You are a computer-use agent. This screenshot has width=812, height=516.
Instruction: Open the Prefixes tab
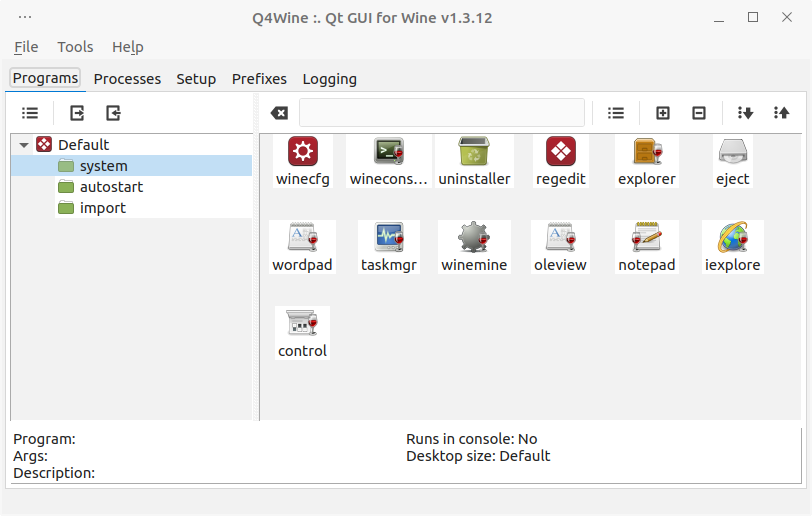pos(259,79)
